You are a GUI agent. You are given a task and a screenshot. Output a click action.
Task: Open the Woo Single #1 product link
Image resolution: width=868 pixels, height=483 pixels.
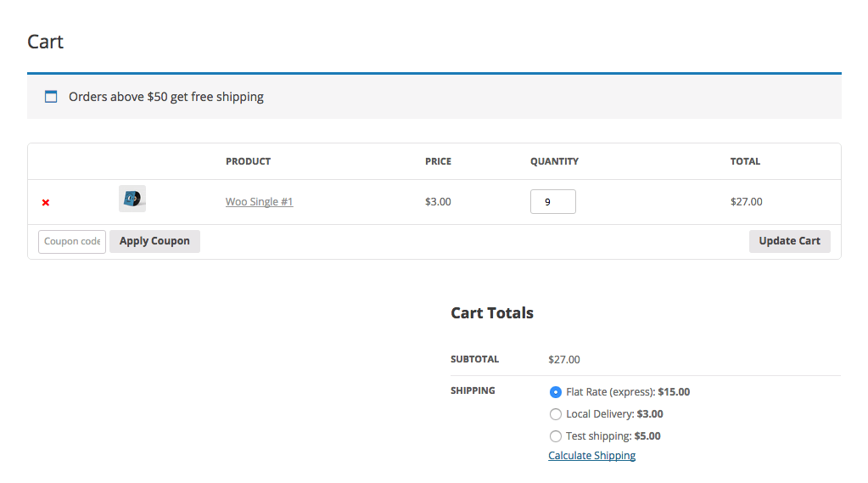click(259, 202)
